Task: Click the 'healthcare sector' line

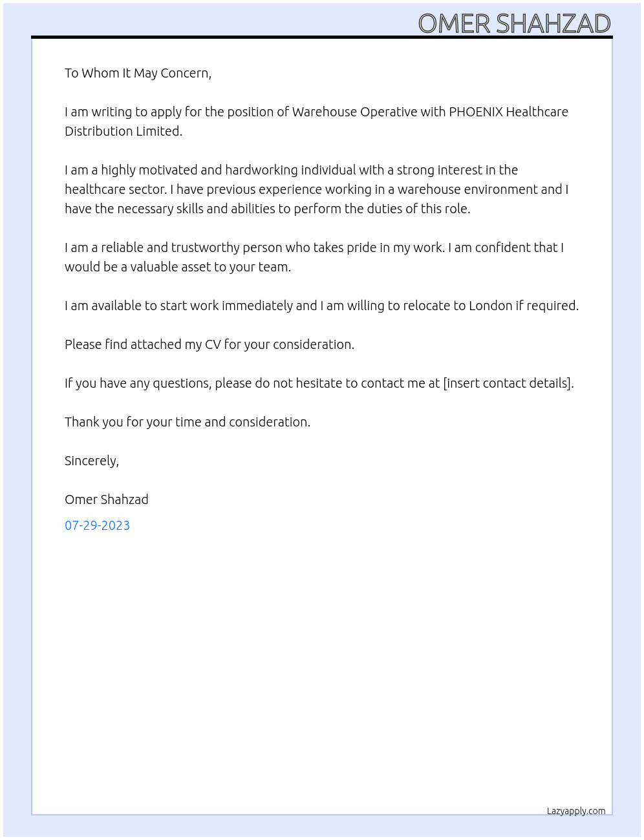Action: click(316, 189)
